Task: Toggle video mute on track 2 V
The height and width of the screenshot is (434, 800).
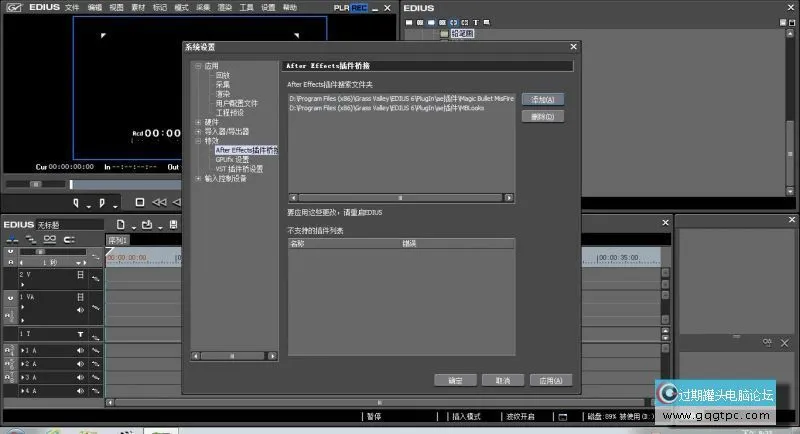Action: (x=80, y=275)
